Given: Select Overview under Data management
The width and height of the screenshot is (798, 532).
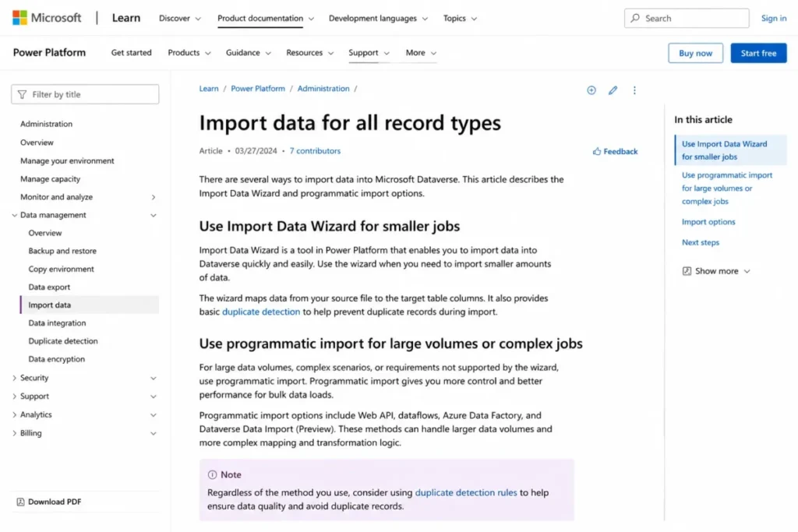Looking at the screenshot, I should (44, 233).
